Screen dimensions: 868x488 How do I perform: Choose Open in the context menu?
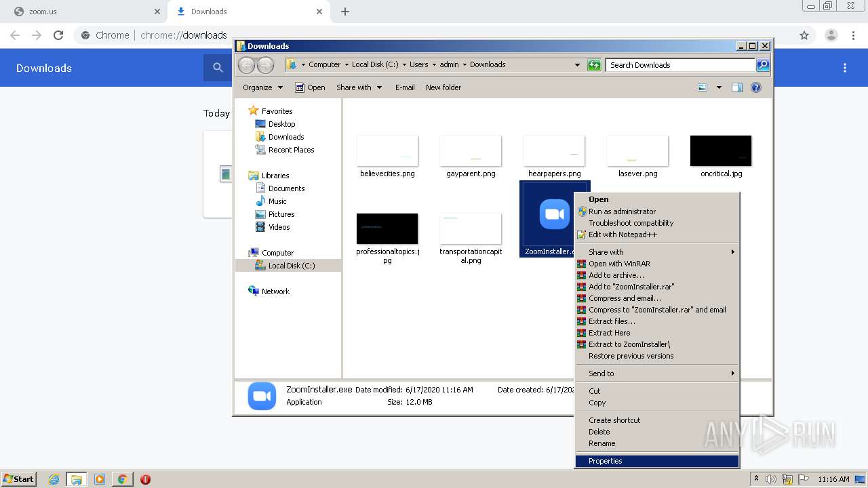coord(657,199)
